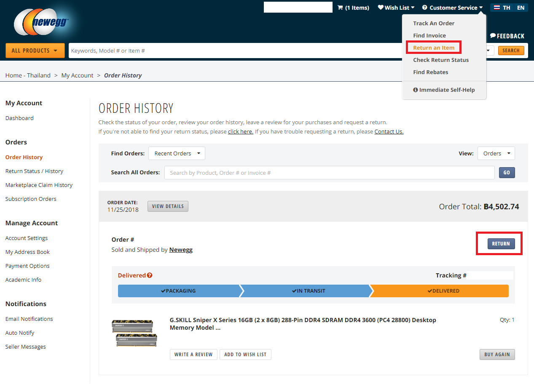Go to Home - Thailand breadcrumb
The height and width of the screenshot is (392, 534).
tap(28, 75)
